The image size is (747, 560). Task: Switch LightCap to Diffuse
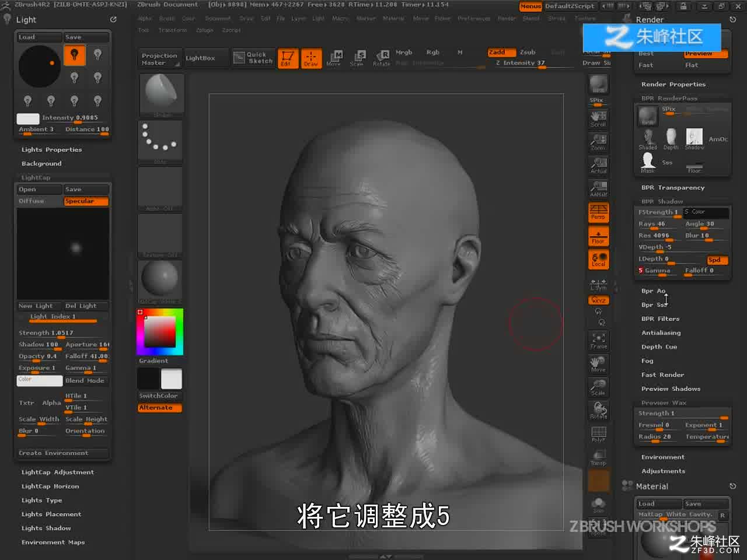click(x=39, y=201)
